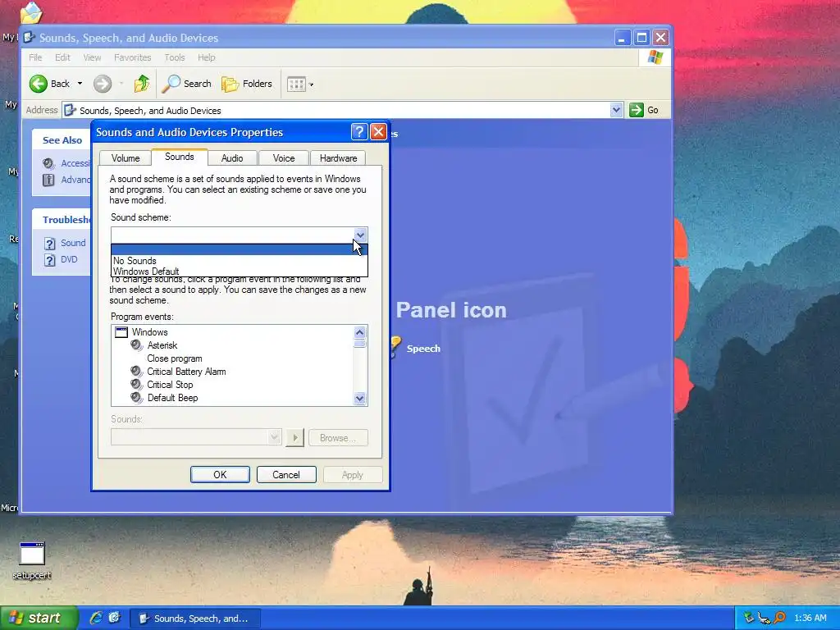This screenshot has height=630, width=840.
Task: Choose the blank highlighted scheme entry
Action: click(239, 249)
